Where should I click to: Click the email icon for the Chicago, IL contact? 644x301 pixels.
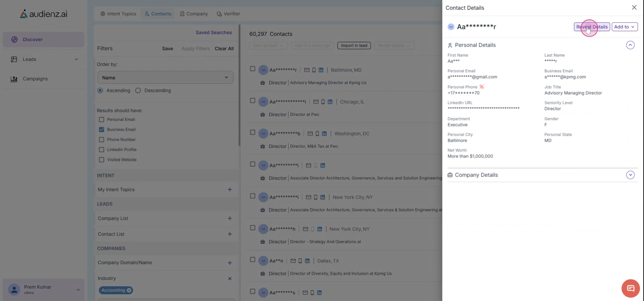[x=316, y=102]
